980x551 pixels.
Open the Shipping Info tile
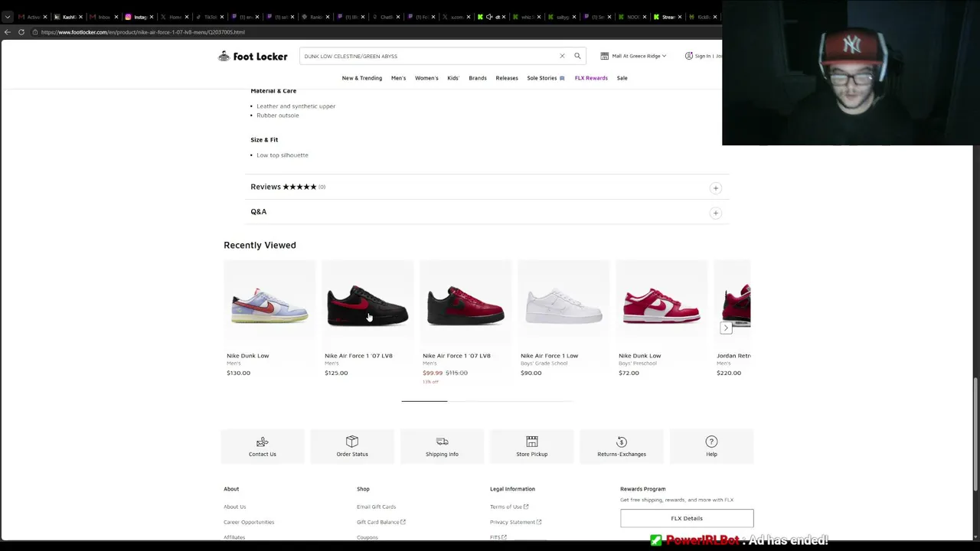pos(442,446)
